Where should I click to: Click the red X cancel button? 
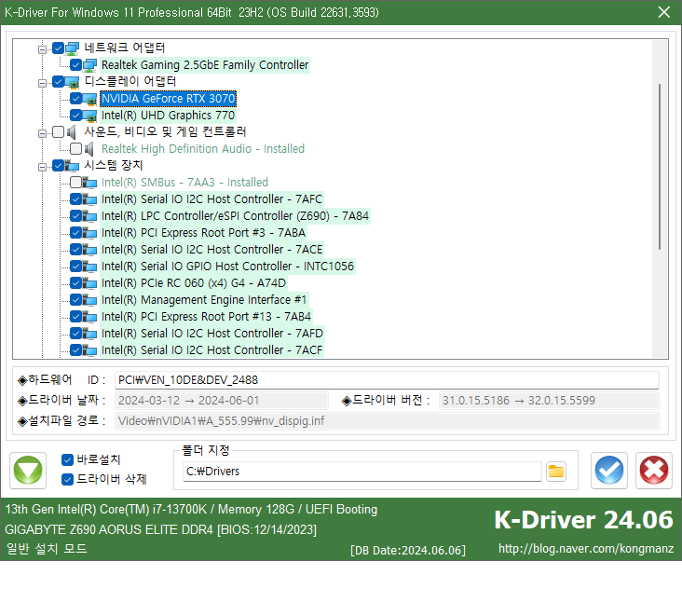(x=654, y=471)
